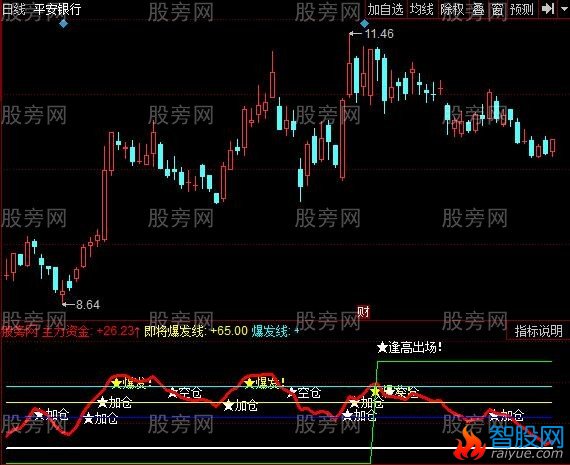Select the 预测 forecast tool
Viewport: 570px width, 465px height.
tap(522, 9)
